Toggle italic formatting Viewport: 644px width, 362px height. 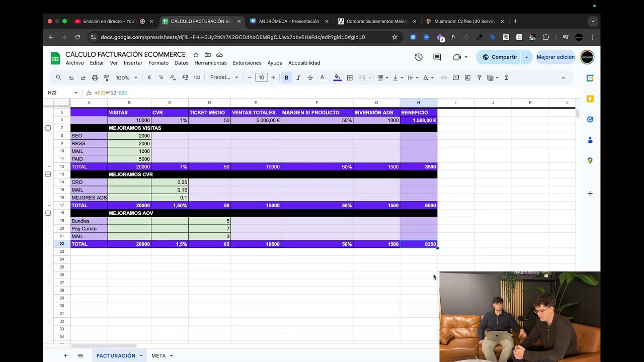click(298, 78)
